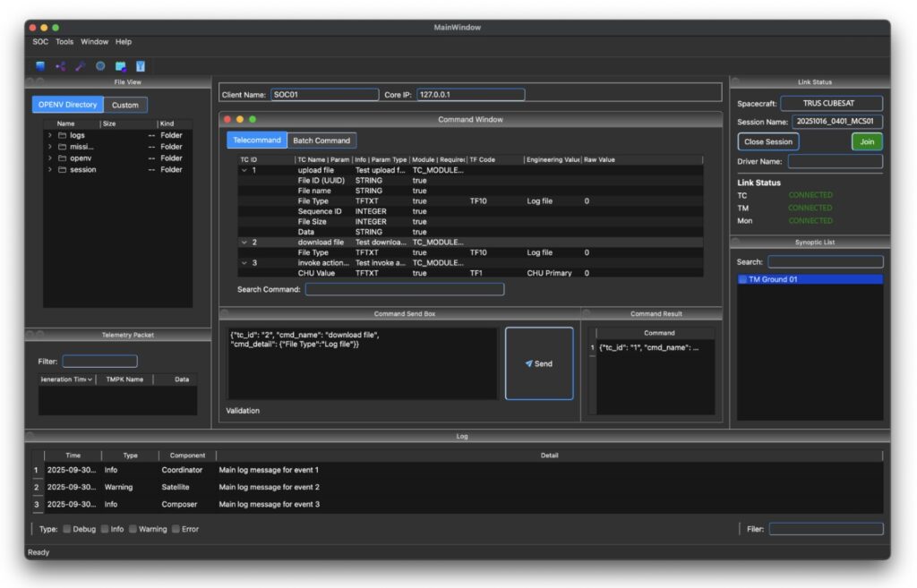Collapse telecommand row 3 invoke action
This screenshot has height=588, width=917.
(244, 263)
